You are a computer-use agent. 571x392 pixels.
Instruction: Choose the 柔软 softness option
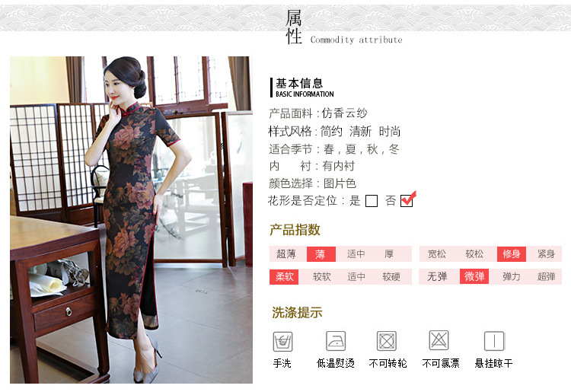coord(284,276)
